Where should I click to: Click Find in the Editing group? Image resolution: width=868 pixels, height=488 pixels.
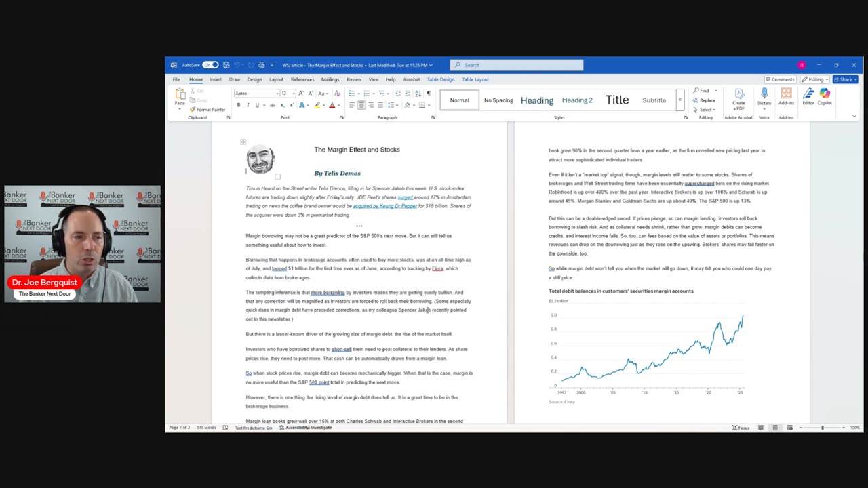[x=702, y=91]
